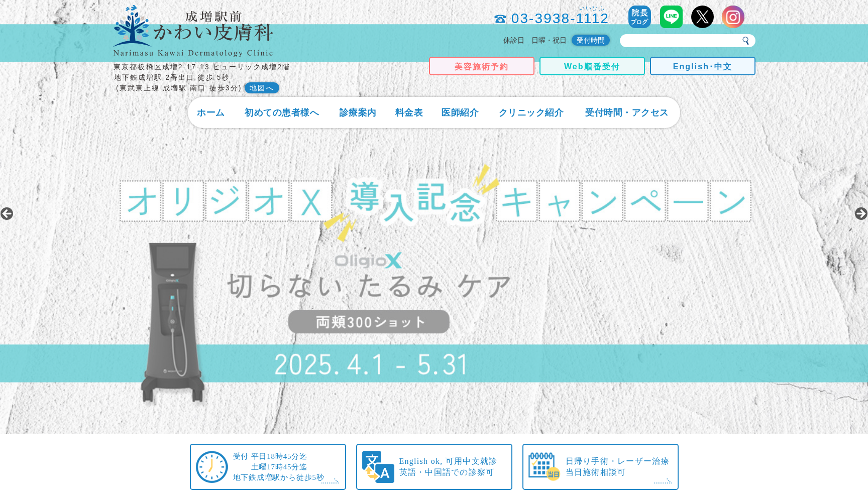Click the 受付時間 badge link
The image size is (868, 502).
click(x=591, y=40)
